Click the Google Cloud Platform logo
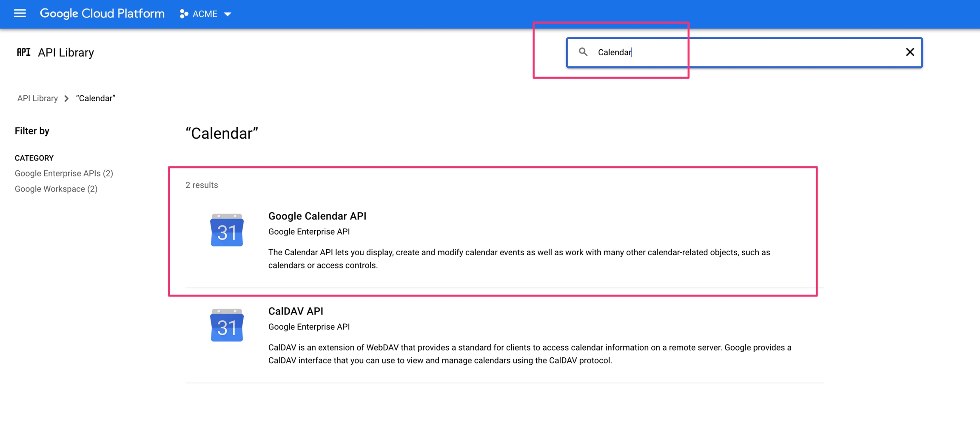Screen dimensions: 980x428 click(102, 14)
